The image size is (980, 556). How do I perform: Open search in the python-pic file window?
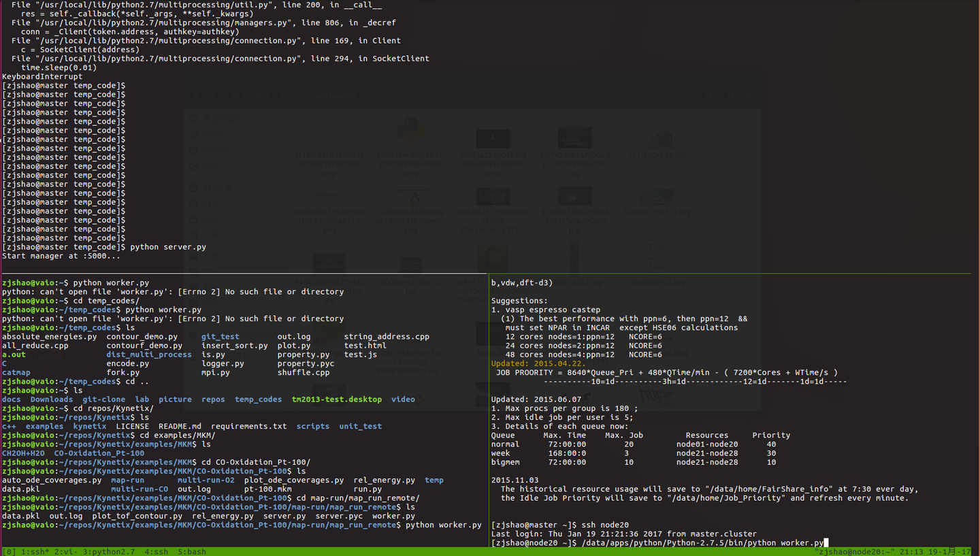pyautogui.click(x=710, y=95)
